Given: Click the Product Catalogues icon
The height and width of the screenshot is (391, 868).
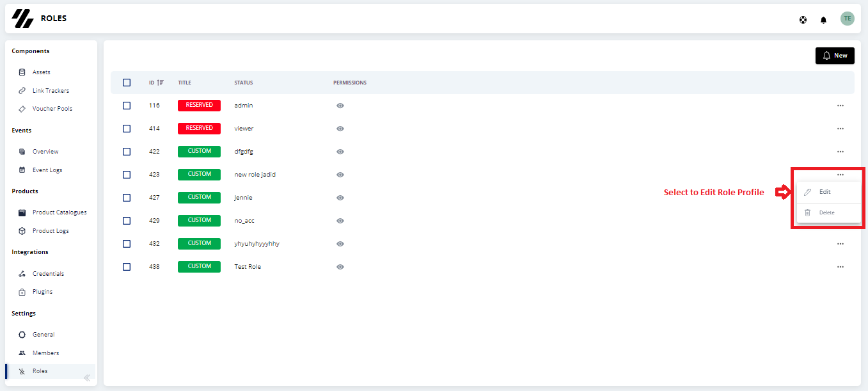Looking at the screenshot, I should click(x=22, y=212).
